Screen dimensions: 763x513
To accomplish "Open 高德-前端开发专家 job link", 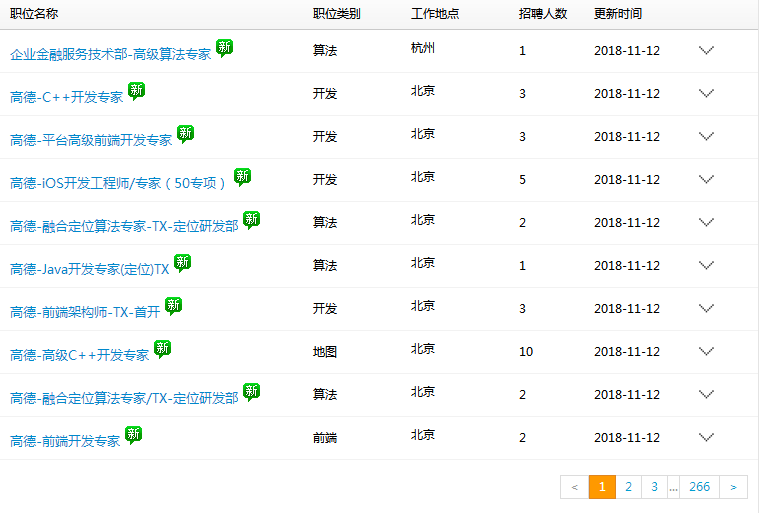I will [65, 441].
